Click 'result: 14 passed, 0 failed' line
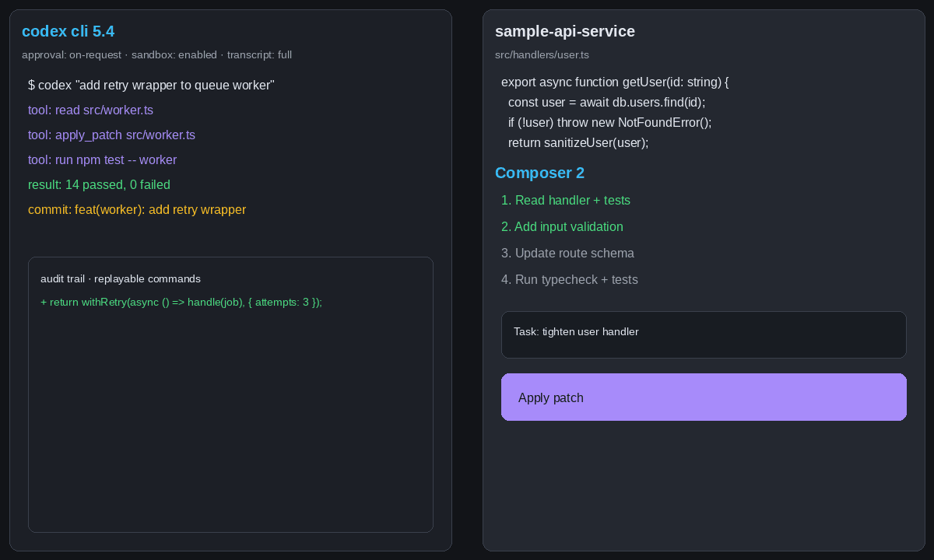The width and height of the screenshot is (934, 560). click(x=99, y=184)
